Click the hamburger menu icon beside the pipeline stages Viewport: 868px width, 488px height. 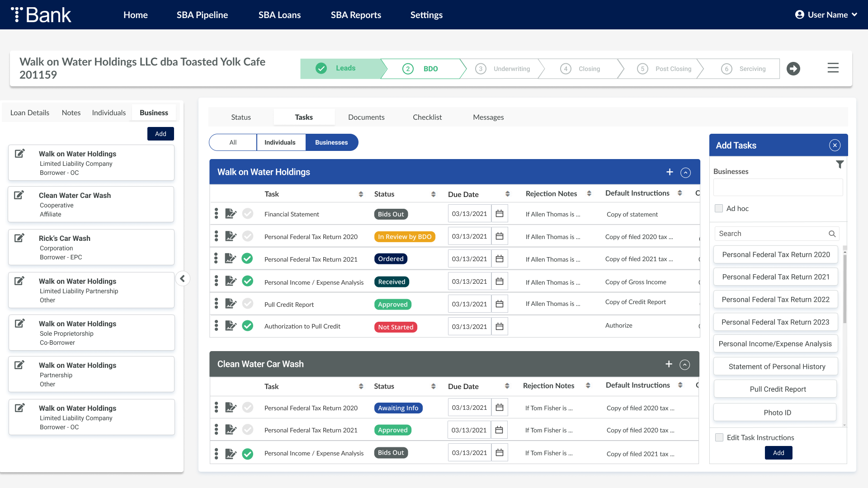(x=833, y=68)
